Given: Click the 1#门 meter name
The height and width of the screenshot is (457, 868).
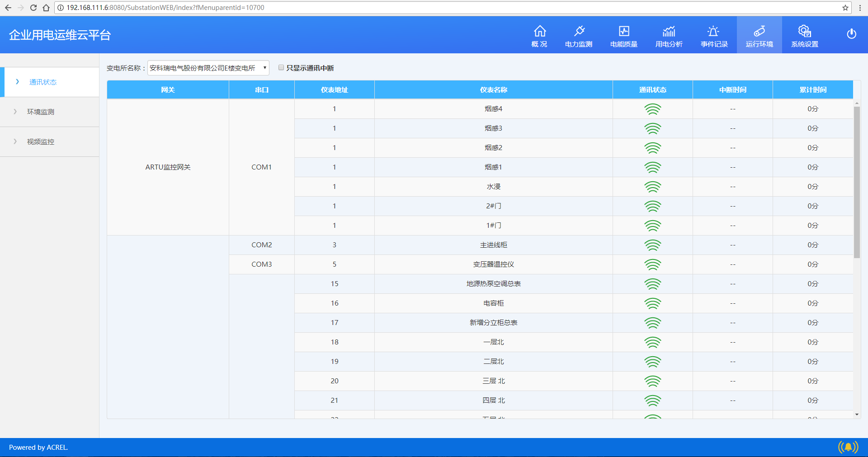Looking at the screenshot, I should tap(494, 226).
